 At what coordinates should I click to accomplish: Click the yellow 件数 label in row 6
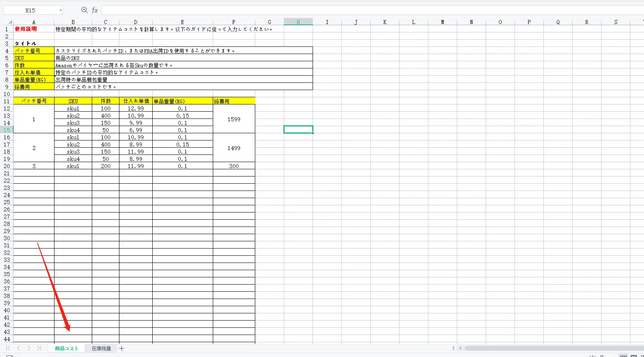pyautogui.click(x=34, y=65)
